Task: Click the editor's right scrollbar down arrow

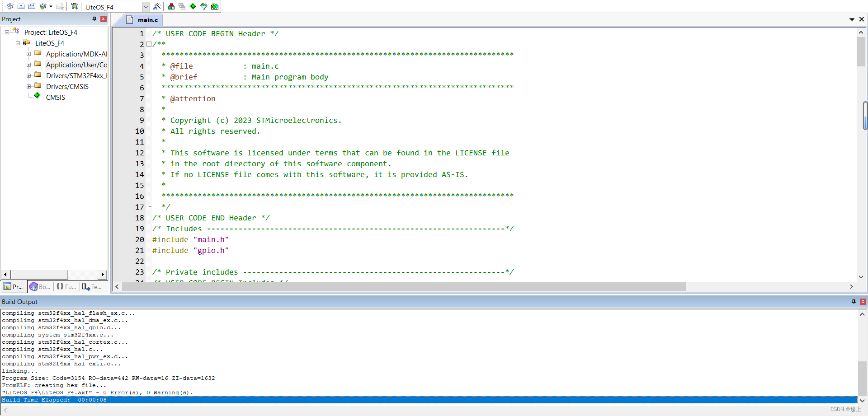Action: point(861,277)
